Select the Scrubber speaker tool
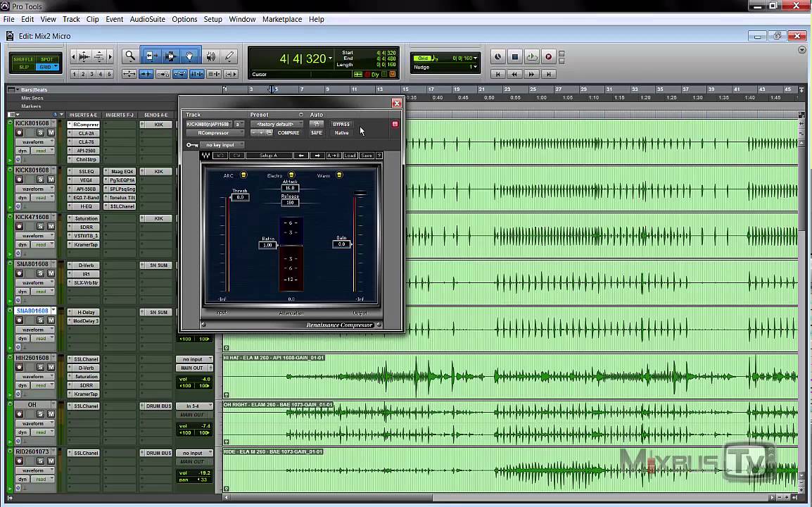 click(211, 56)
